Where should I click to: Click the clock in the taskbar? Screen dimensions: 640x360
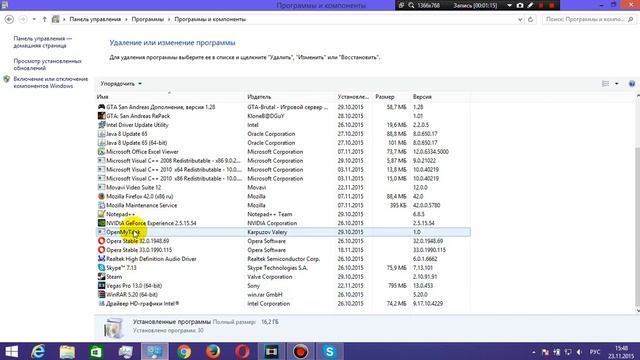[x=622, y=352]
